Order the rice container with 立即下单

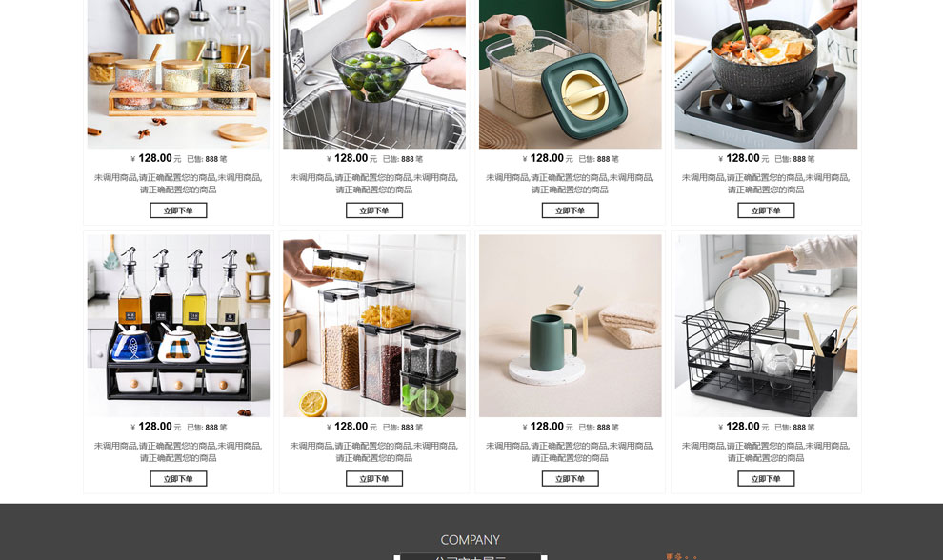tap(571, 210)
